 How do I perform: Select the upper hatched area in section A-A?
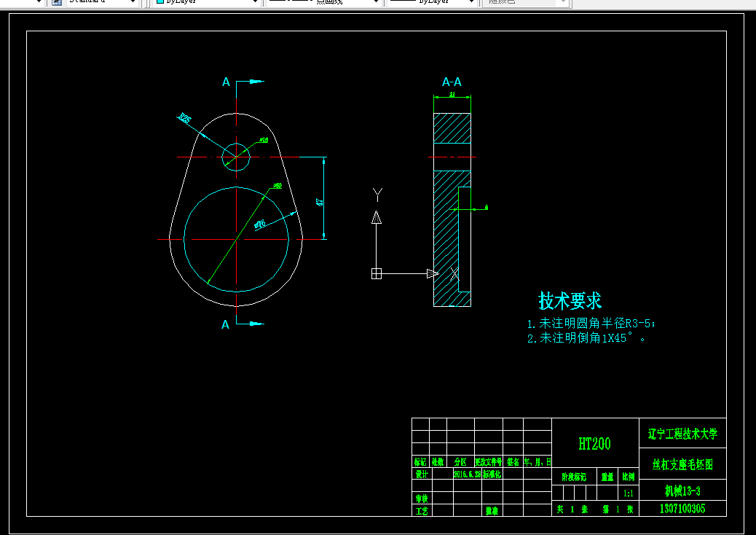(x=452, y=128)
